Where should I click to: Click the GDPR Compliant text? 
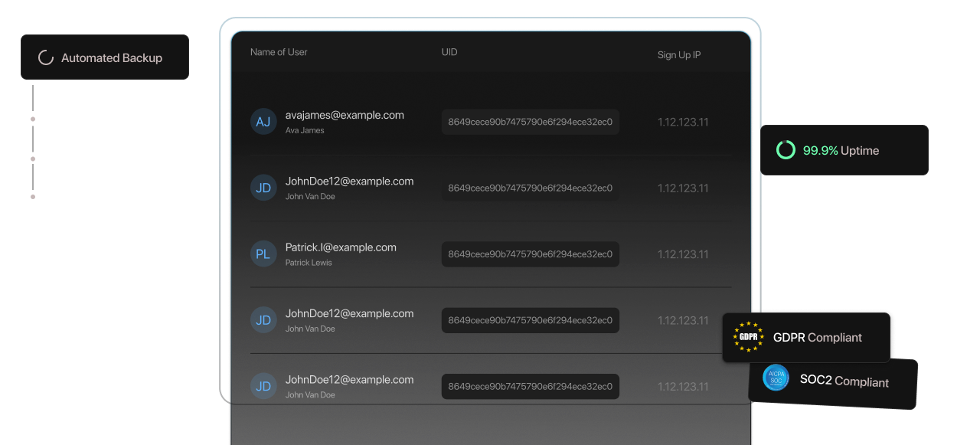click(817, 338)
